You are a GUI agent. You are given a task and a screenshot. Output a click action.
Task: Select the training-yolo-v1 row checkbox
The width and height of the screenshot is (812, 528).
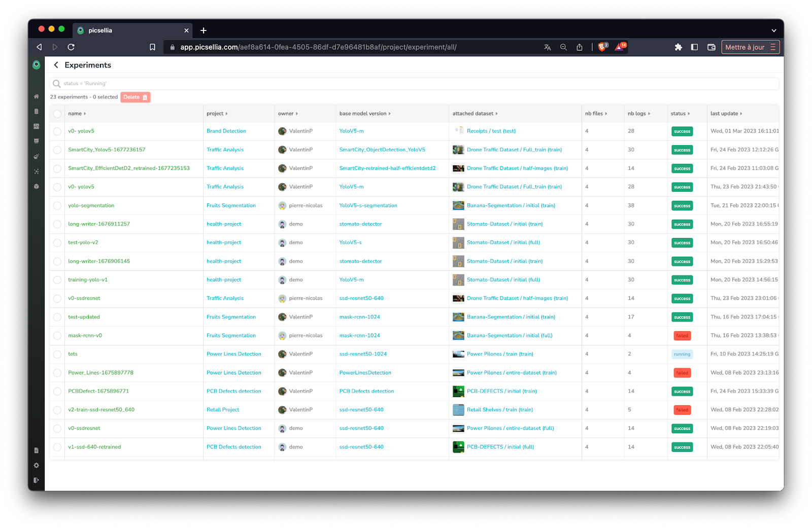(57, 280)
